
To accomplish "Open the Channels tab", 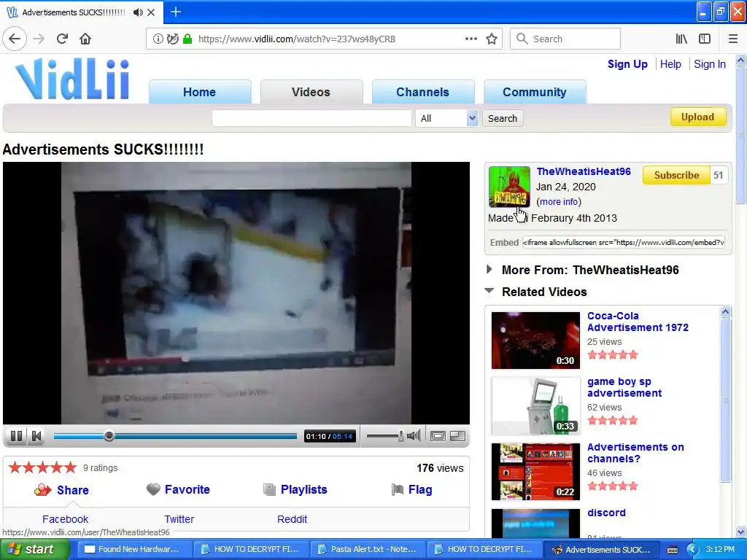I will (x=422, y=92).
